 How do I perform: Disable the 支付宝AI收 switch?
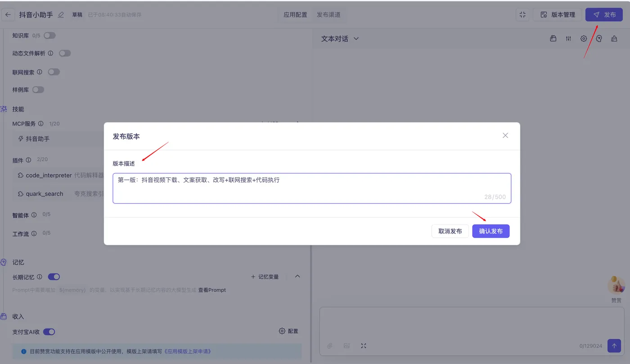click(x=49, y=332)
